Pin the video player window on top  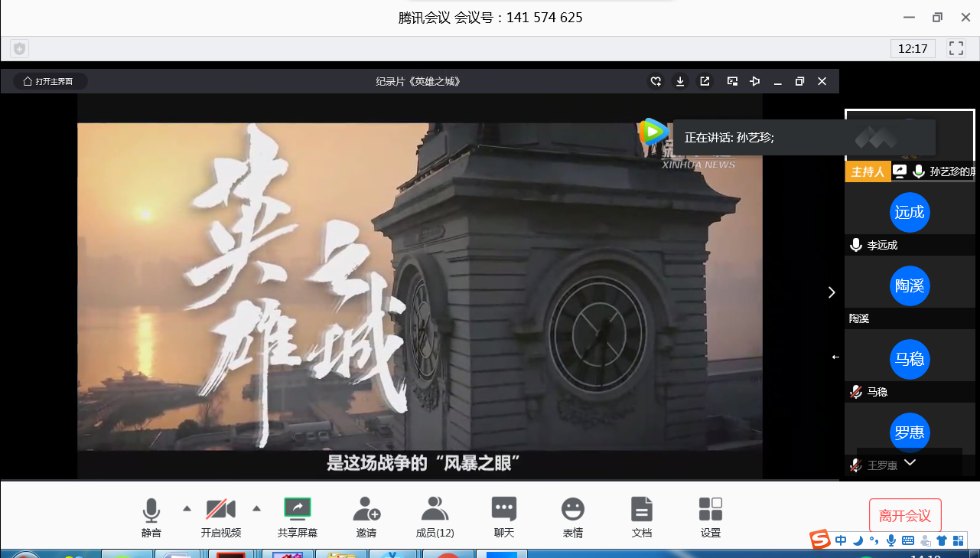pos(754,81)
